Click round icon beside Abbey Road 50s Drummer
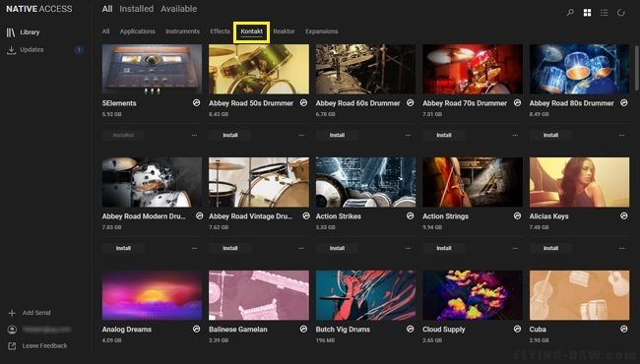This screenshot has width=640, height=364. (303, 102)
